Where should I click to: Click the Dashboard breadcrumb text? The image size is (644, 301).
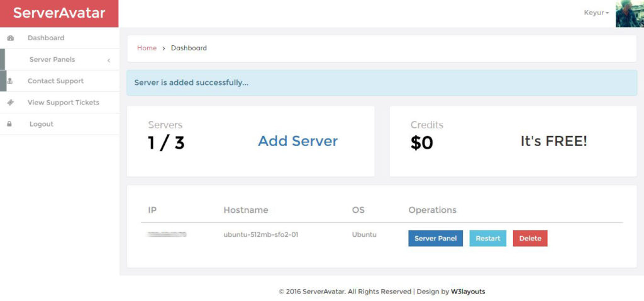[x=189, y=48]
